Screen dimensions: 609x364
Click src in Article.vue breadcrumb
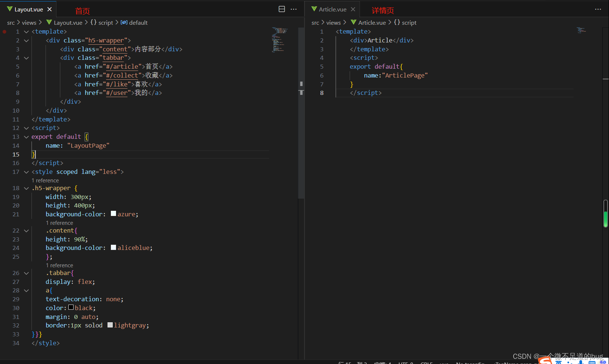click(x=315, y=23)
